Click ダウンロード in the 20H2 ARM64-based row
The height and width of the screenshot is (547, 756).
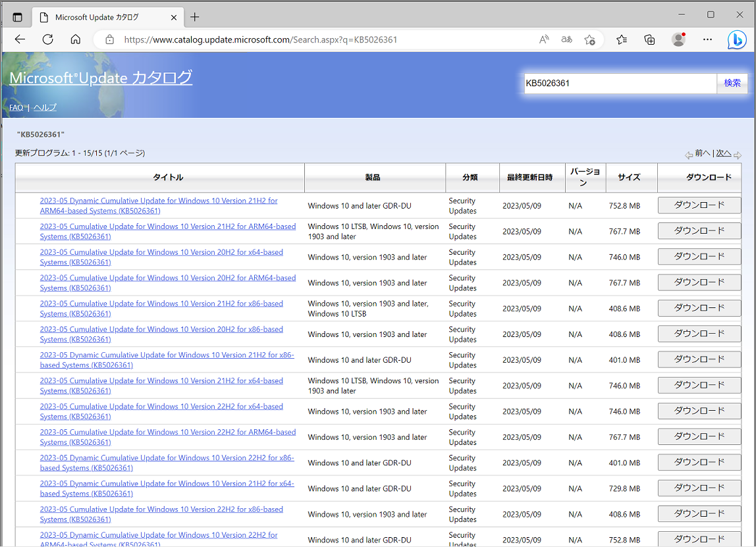(x=699, y=282)
